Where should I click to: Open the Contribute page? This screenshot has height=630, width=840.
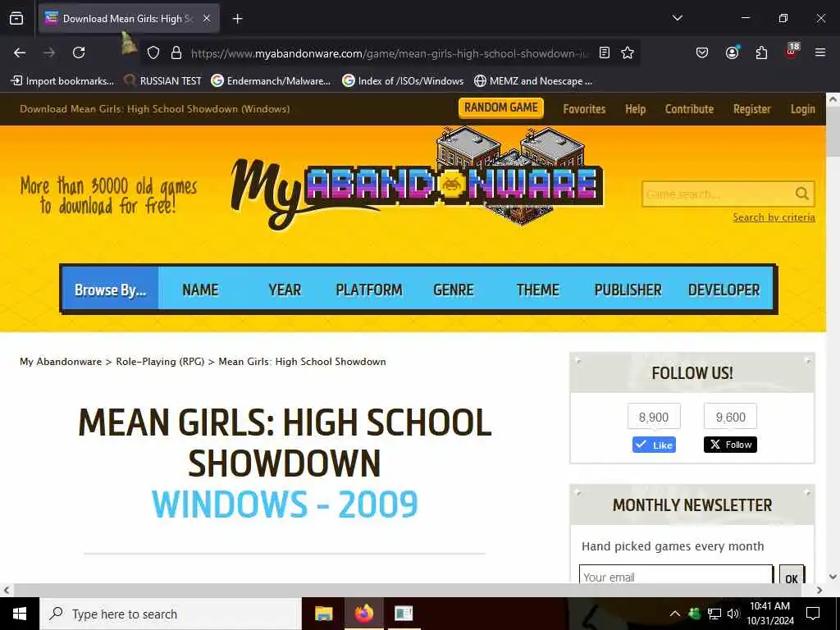click(689, 109)
